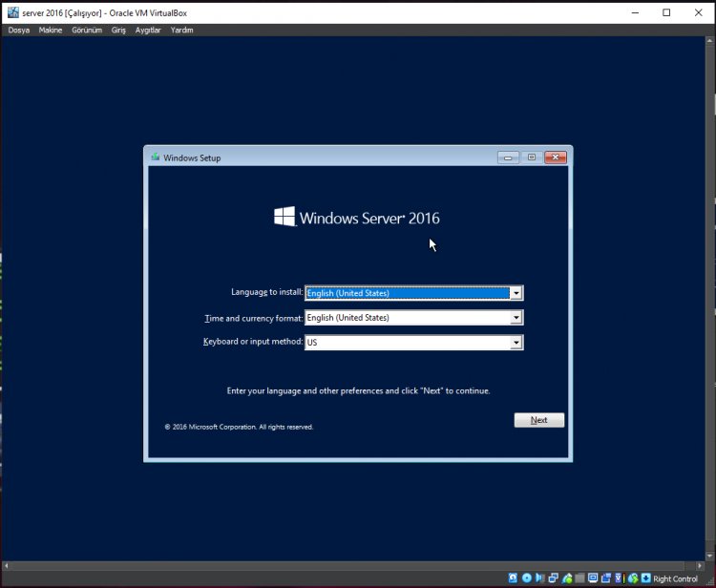Open the Makine menu
716x588 pixels.
51,31
